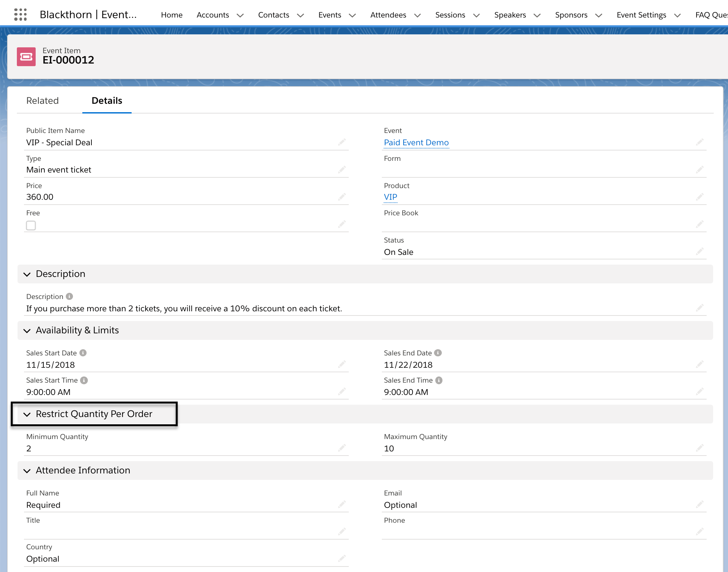Screen dimensions: 728x572
Task: Click the FAQ Questions nav item
Action: click(711, 15)
